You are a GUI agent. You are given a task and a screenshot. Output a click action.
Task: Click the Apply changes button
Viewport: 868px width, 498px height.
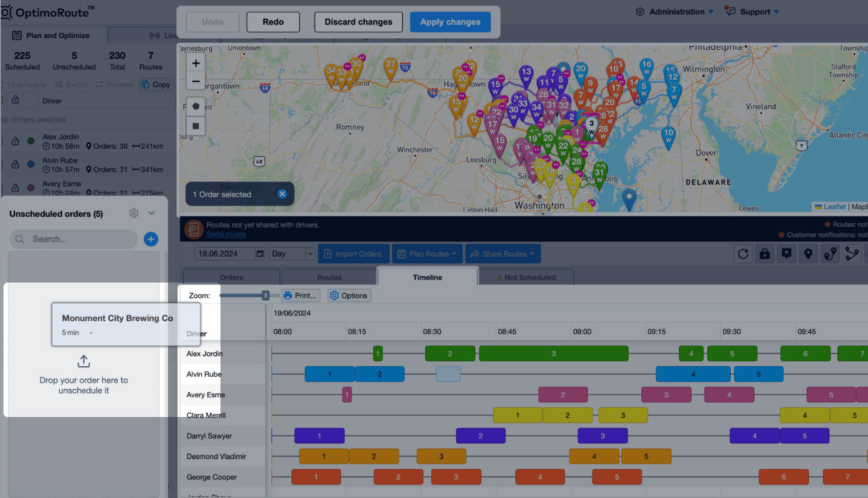(x=450, y=22)
